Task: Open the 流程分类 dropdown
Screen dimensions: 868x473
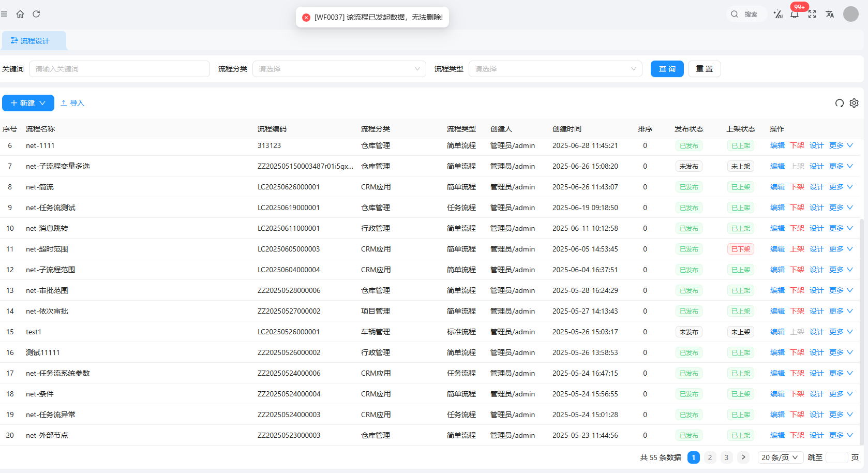Action: pyautogui.click(x=339, y=69)
